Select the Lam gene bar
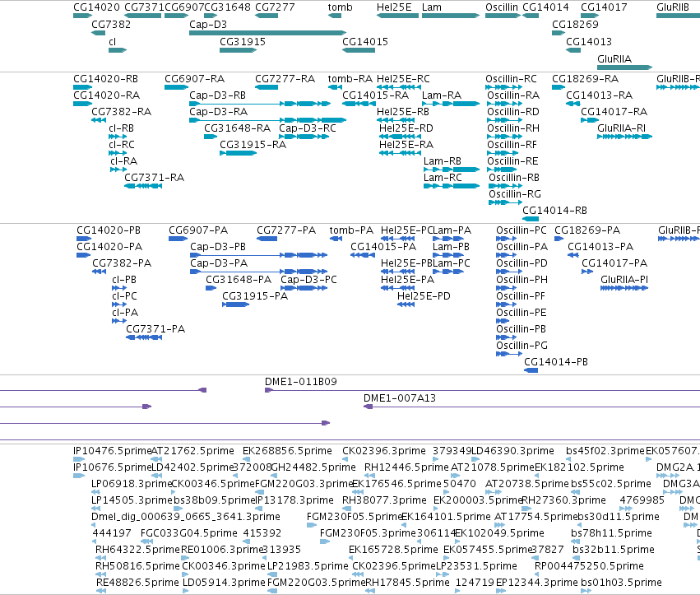700x595 pixels. click(x=451, y=16)
